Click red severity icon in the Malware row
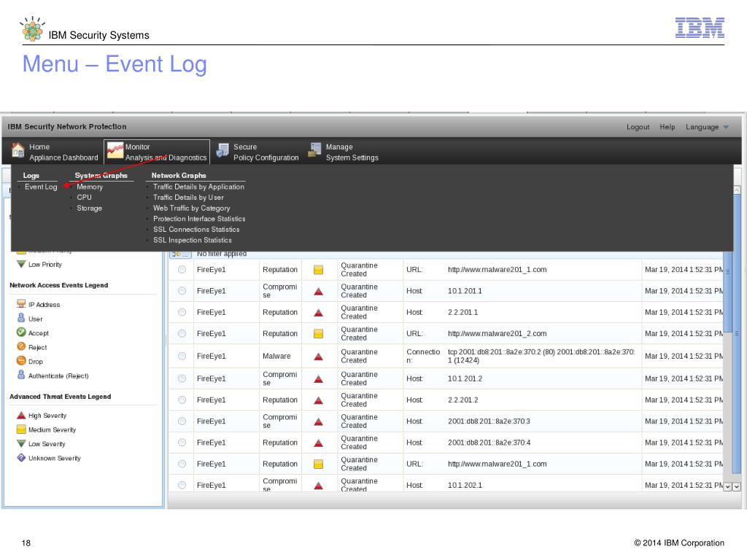 [x=319, y=356]
